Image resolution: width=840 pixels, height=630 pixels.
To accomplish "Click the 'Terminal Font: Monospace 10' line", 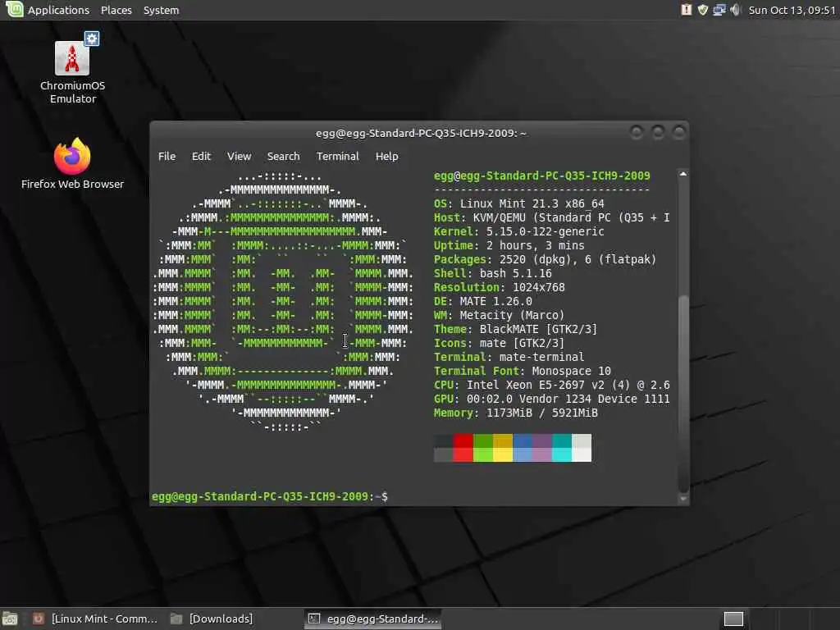I will [522, 371].
